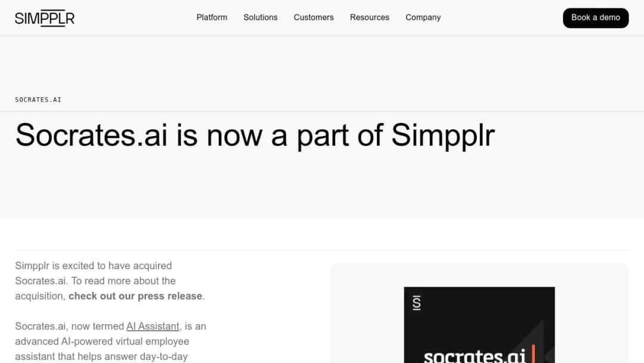Expand the Resources navigation item

pos(370,18)
